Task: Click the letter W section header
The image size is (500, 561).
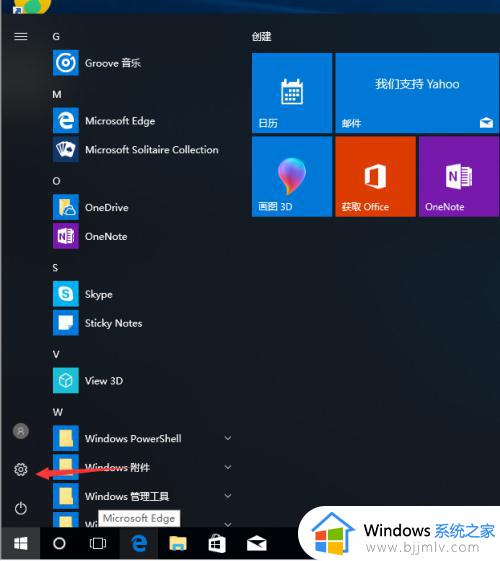Action: 58,412
